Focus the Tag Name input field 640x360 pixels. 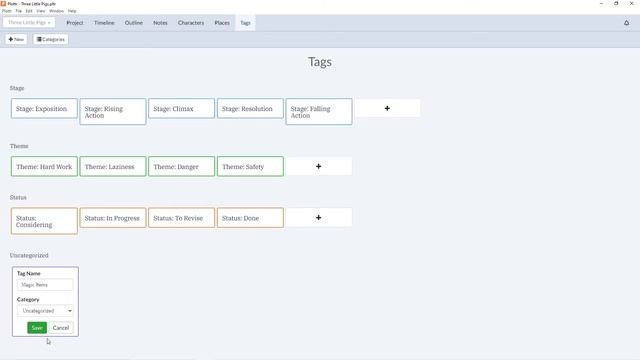45,284
